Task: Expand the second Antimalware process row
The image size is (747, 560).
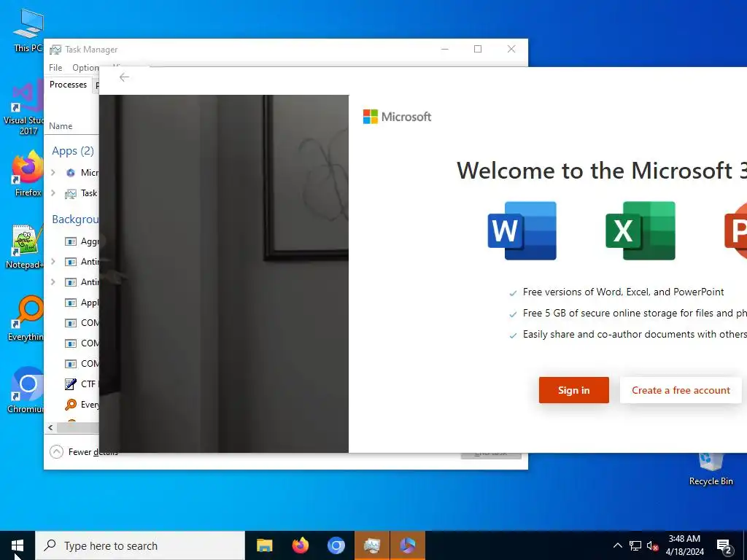Action: pyautogui.click(x=53, y=282)
